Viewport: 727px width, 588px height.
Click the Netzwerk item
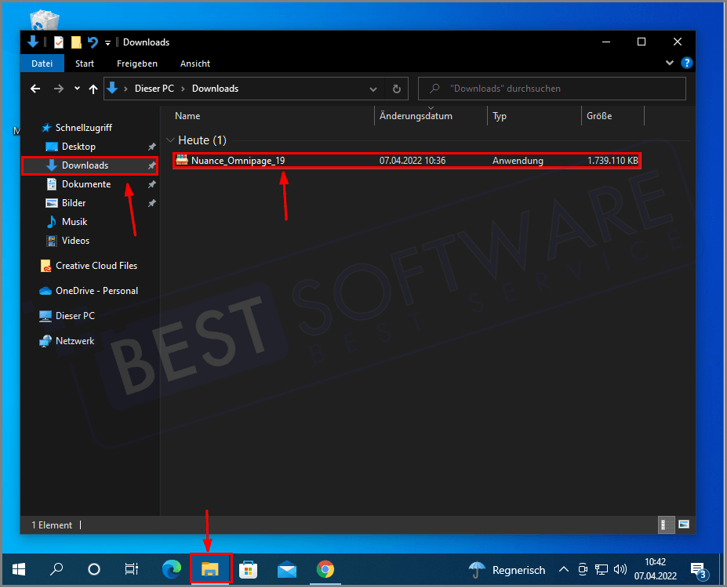point(74,340)
